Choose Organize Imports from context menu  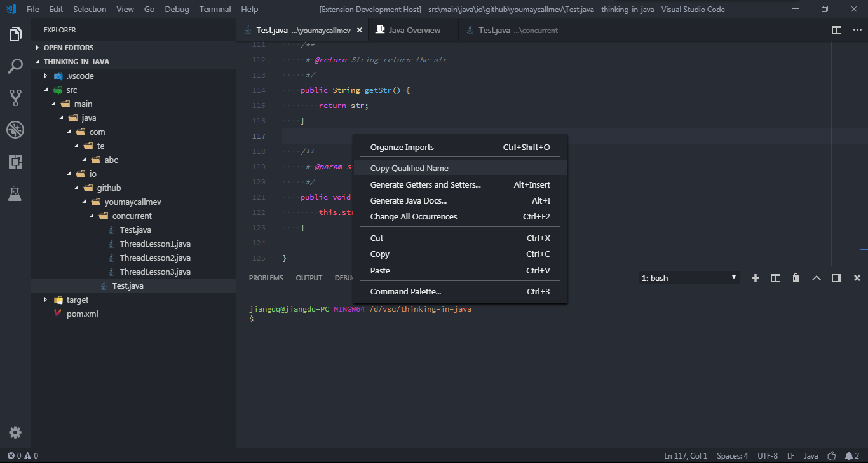pyautogui.click(x=460, y=147)
